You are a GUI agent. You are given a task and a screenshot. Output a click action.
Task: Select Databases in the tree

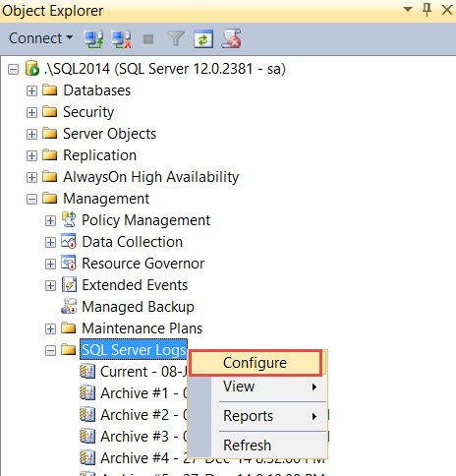click(x=96, y=90)
